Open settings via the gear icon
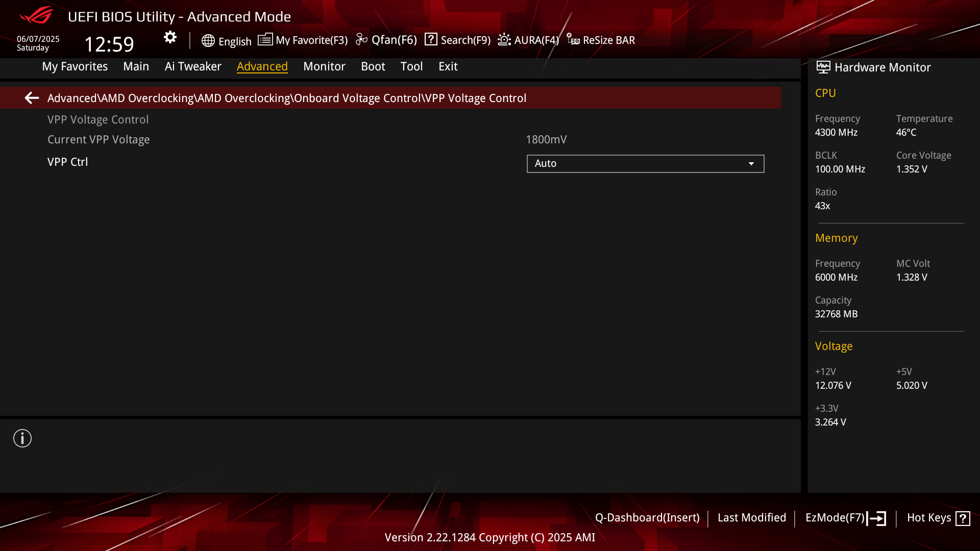 [170, 37]
